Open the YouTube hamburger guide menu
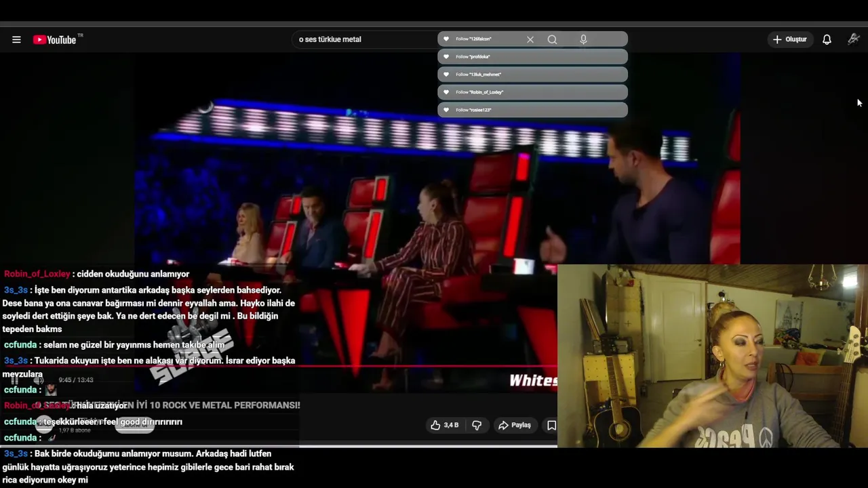The image size is (868, 488). tap(16, 40)
